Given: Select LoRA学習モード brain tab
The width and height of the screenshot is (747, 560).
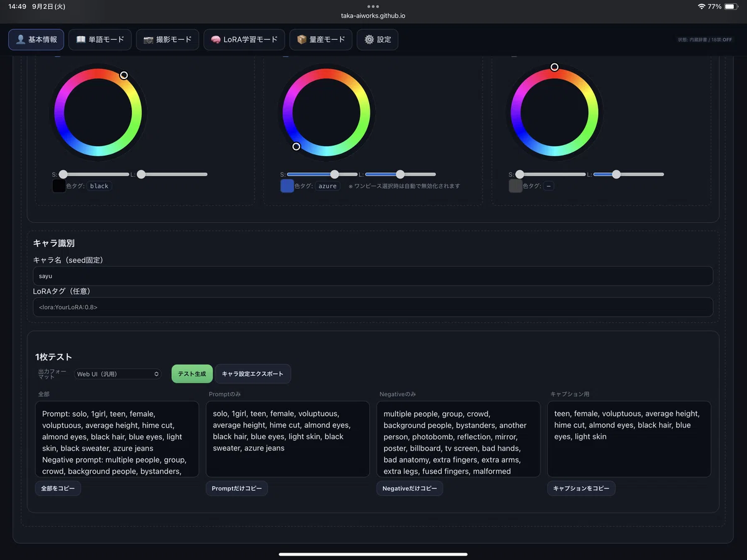Looking at the screenshot, I should pos(244,39).
